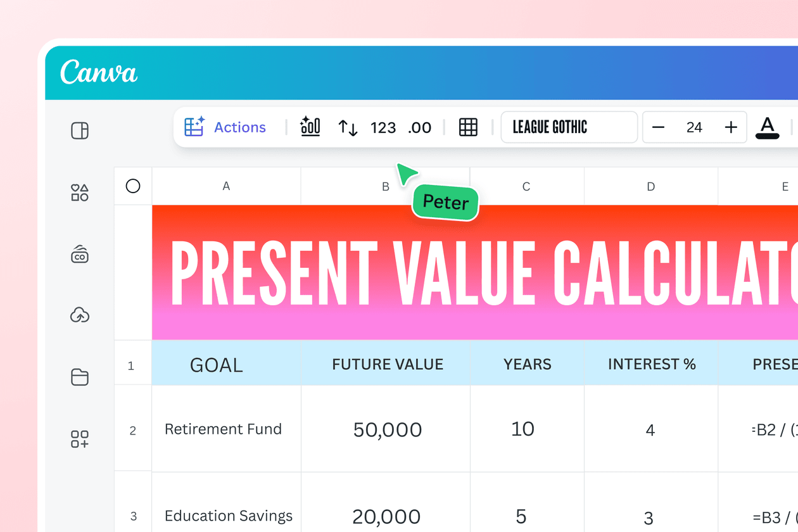The width and height of the screenshot is (798, 532).
Task: Open the Elements shapes sidebar icon
Action: tap(80, 193)
